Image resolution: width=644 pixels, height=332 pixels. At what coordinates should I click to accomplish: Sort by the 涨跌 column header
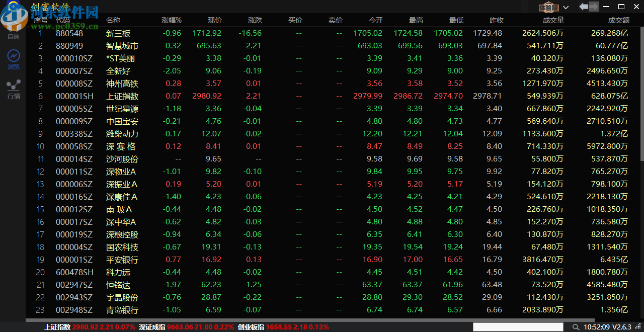[255, 20]
